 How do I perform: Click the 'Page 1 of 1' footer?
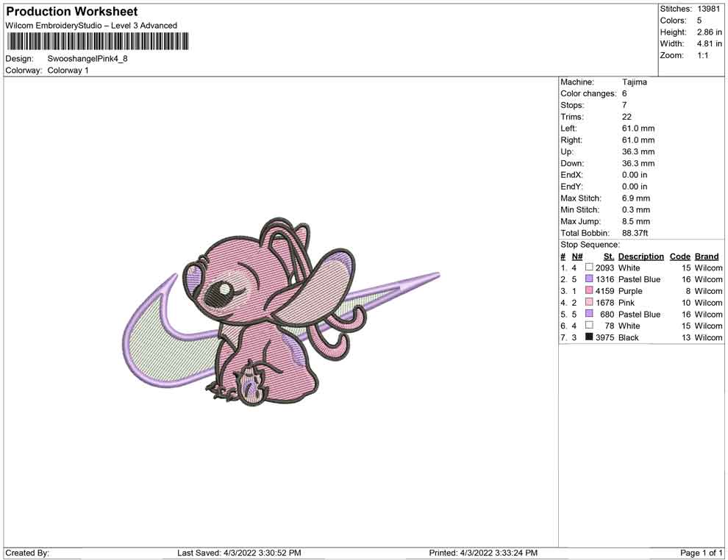pyautogui.click(x=701, y=553)
